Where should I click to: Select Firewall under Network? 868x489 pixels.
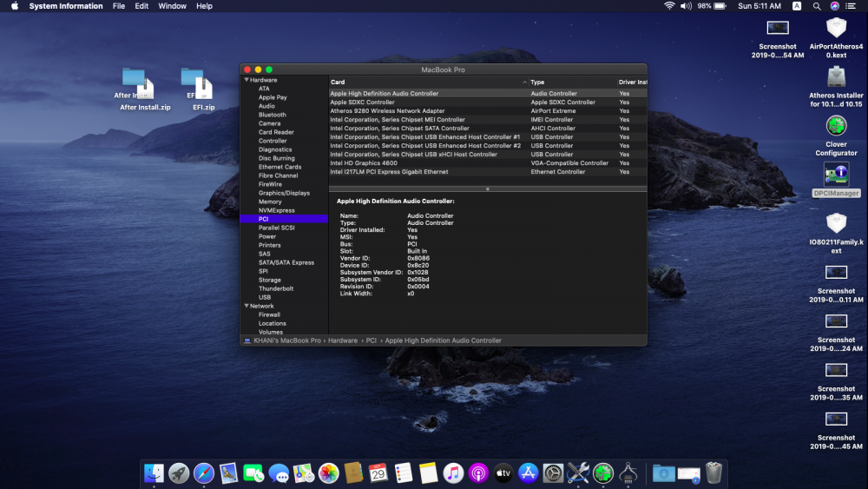click(269, 314)
